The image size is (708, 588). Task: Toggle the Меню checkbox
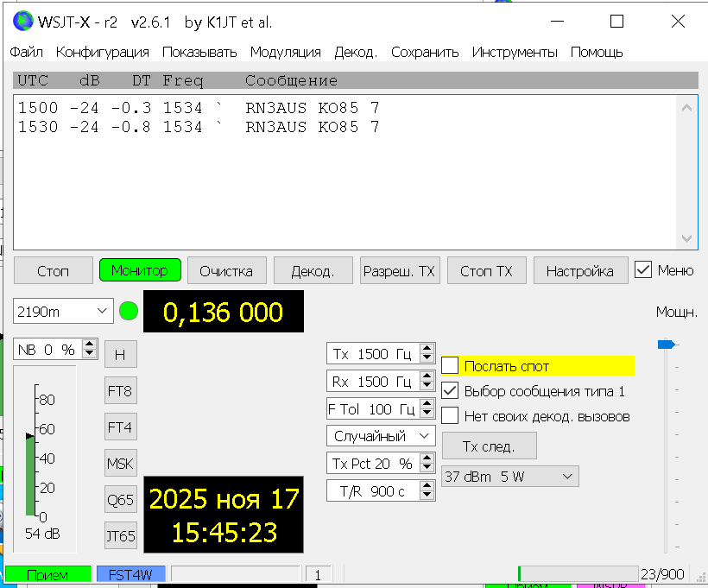(x=642, y=270)
